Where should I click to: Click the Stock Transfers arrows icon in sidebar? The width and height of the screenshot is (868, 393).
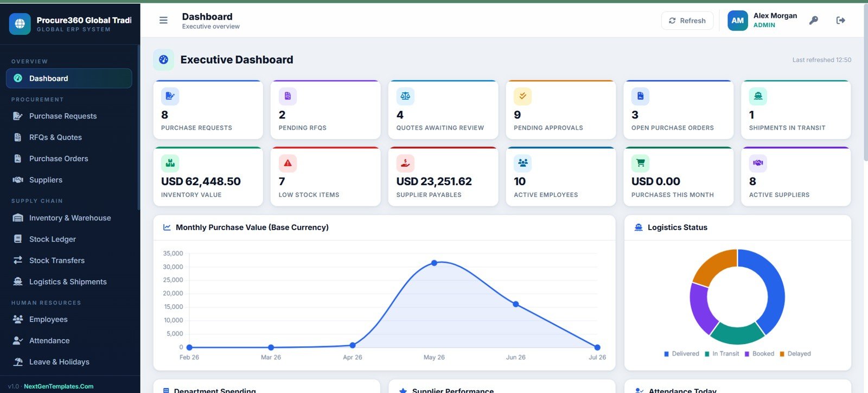point(18,260)
